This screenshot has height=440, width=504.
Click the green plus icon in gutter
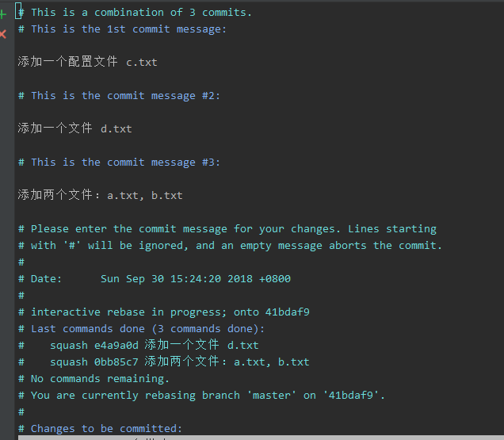tap(3, 14)
